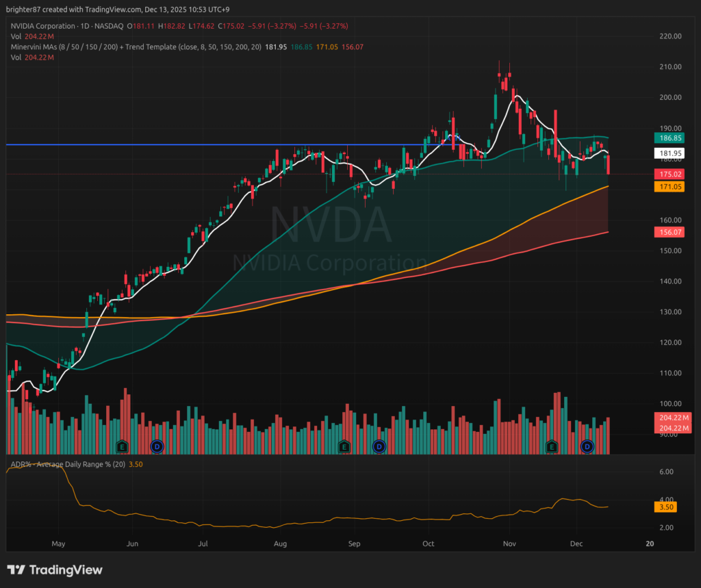Select the blue horizontal resistance line

point(205,144)
